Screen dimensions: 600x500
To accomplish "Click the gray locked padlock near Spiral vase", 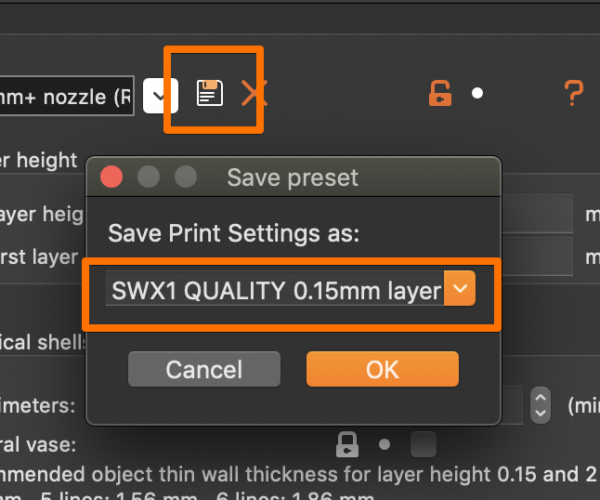I will coord(347,445).
